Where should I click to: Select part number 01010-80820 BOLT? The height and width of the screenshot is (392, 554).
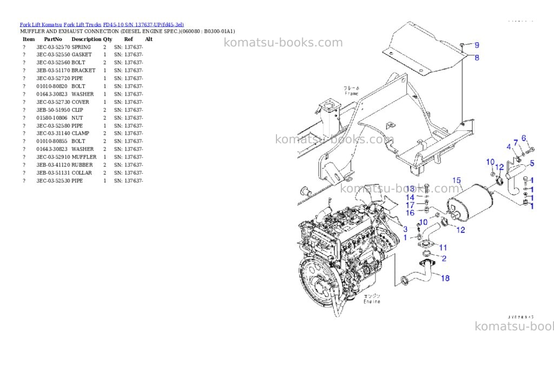(61, 86)
